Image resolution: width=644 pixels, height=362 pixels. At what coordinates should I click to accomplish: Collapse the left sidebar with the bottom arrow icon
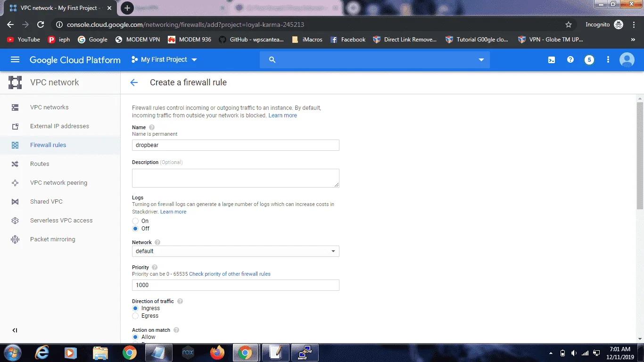point(15,330)
